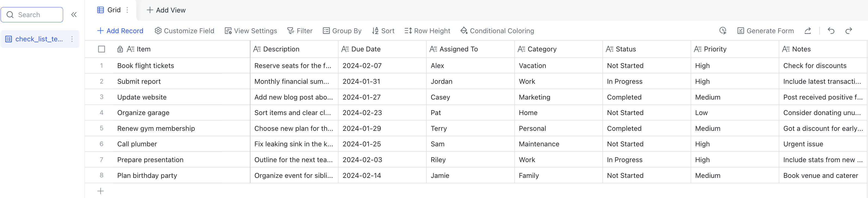Toggle the select-all rows checkbox

(101, 49)
